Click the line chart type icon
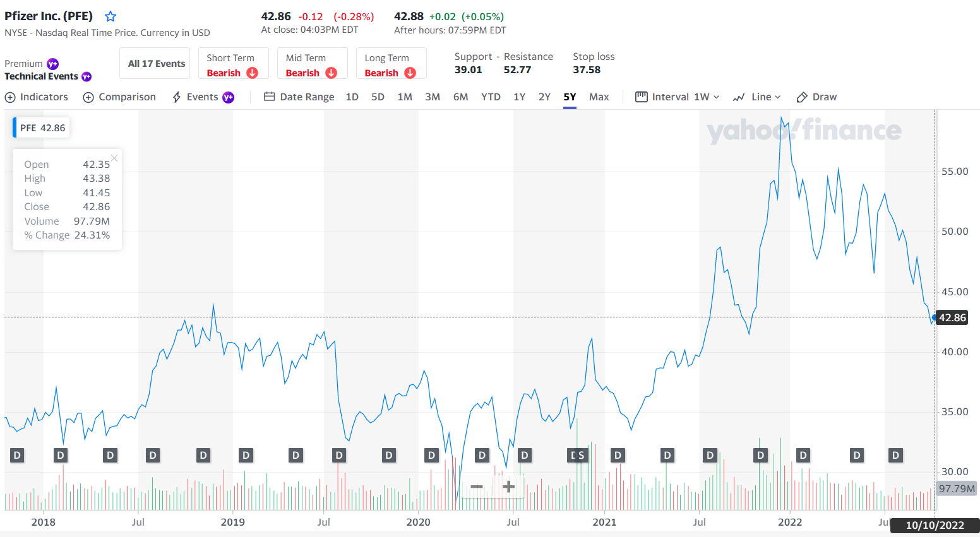The height and width of the screenshot is (537, 980). click(739, 97)
